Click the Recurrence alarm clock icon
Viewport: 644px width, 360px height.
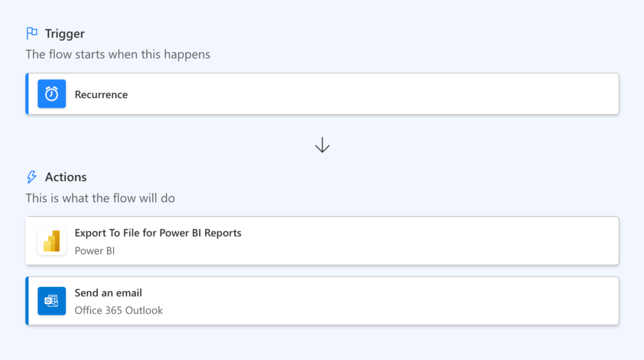(52, 94)
